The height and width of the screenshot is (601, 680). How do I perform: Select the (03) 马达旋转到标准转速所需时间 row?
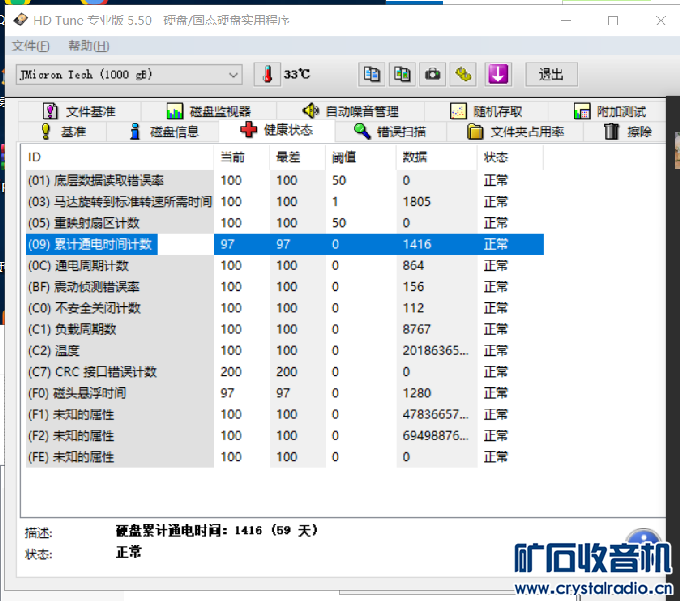(284, 202)
